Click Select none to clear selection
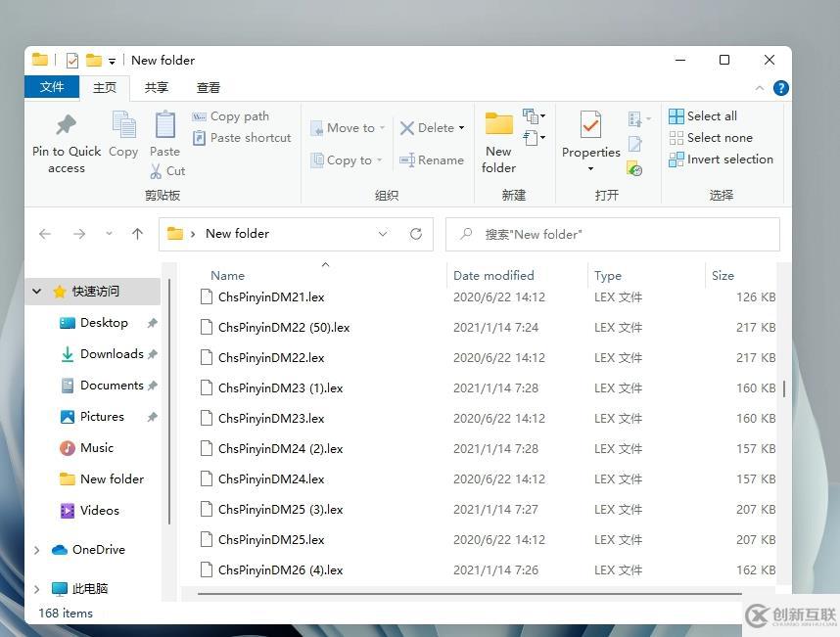The height and width of the screenshot is (637, 840). pos(710,137)
